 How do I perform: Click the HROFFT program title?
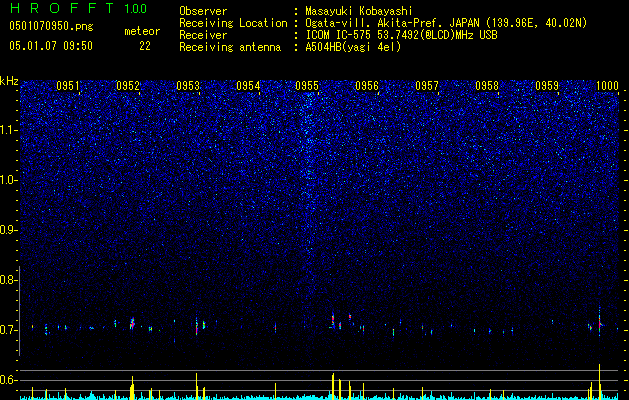(x=63, y=8)
